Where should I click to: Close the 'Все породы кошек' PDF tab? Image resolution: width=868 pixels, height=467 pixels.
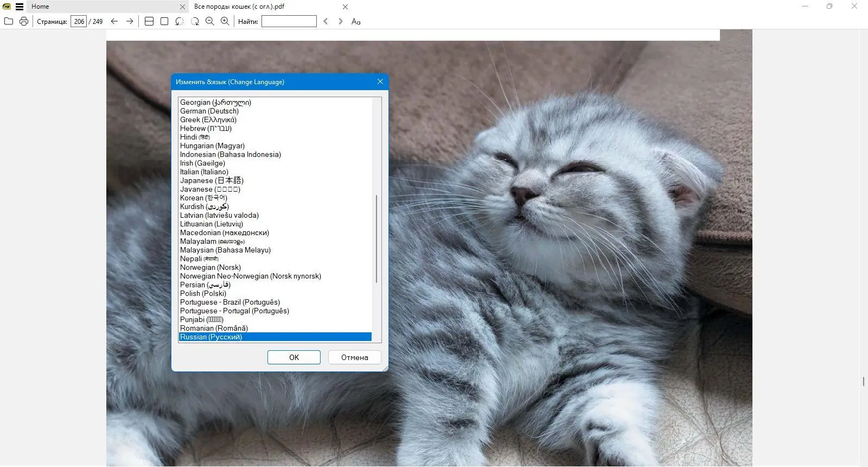[346, 7]
